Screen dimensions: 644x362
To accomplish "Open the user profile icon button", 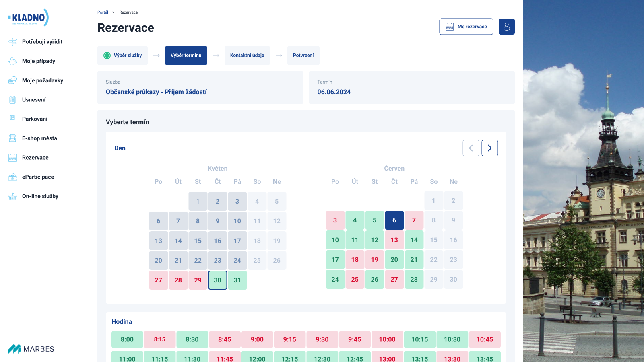I will pyautogui.click(x=506, y=27).
